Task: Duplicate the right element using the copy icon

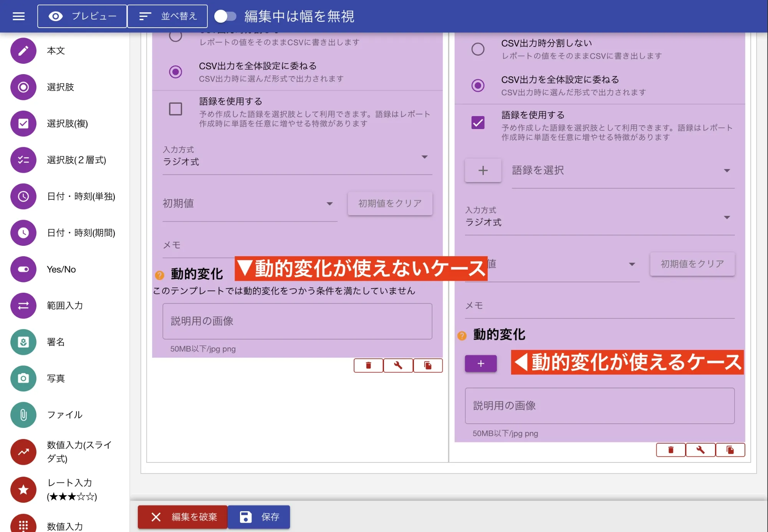Action: tap(730, 450)
